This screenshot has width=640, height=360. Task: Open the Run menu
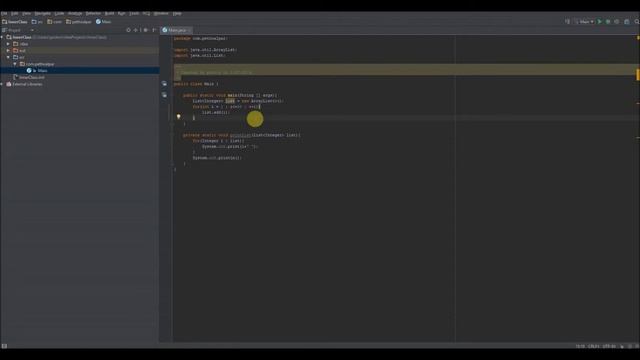[x=122, y=13]
